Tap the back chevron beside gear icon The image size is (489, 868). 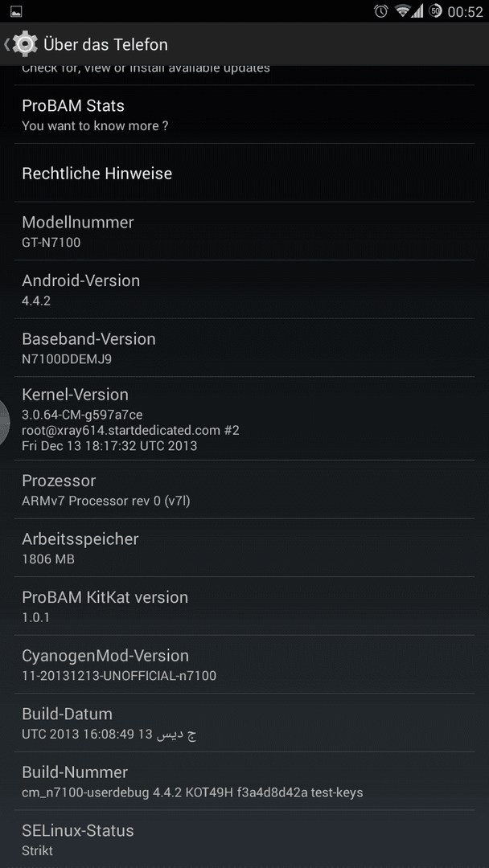pyautogui.click(x=6, y=44)
